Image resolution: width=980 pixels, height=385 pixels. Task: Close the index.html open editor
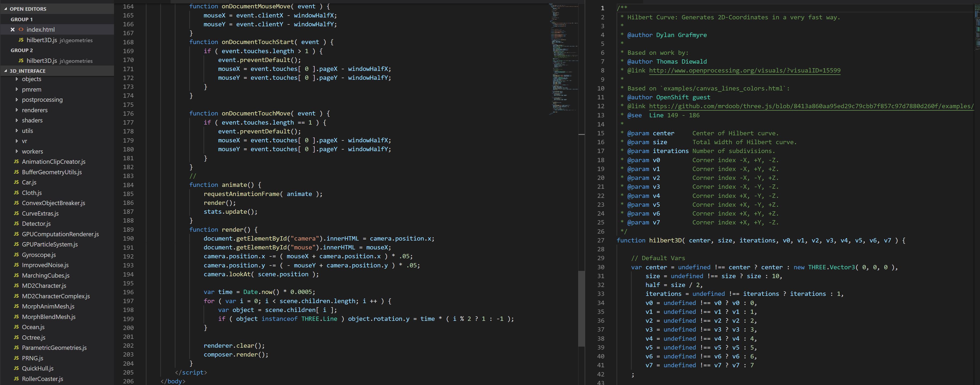click(13, 30)
